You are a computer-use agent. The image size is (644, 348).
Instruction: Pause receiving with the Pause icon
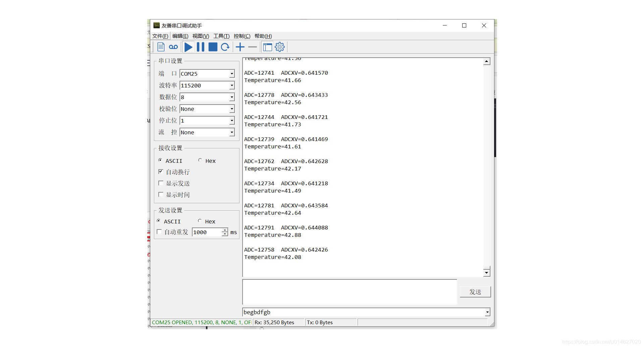tap(201, 47)
